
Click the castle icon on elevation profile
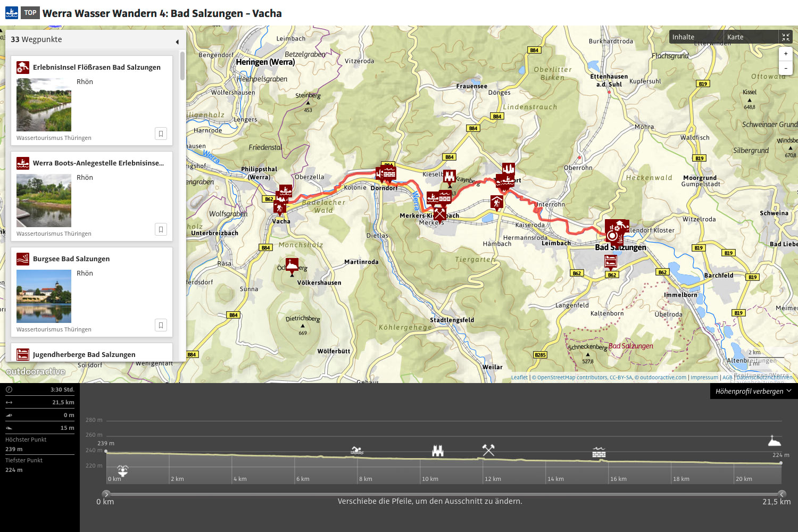(437, 451)
